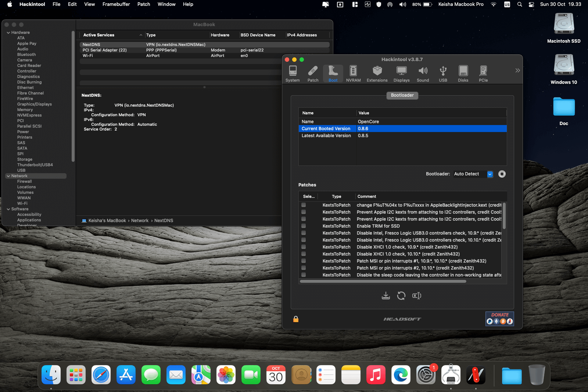Check the AppleBacklightInjector patch checkbox

coord(304,205)
